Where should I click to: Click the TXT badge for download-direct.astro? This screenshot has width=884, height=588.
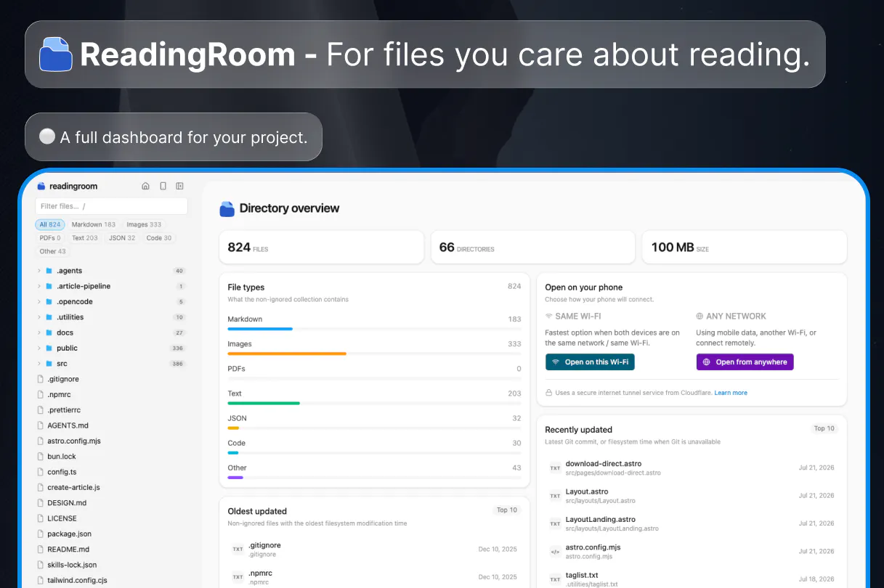coord(555,468)
